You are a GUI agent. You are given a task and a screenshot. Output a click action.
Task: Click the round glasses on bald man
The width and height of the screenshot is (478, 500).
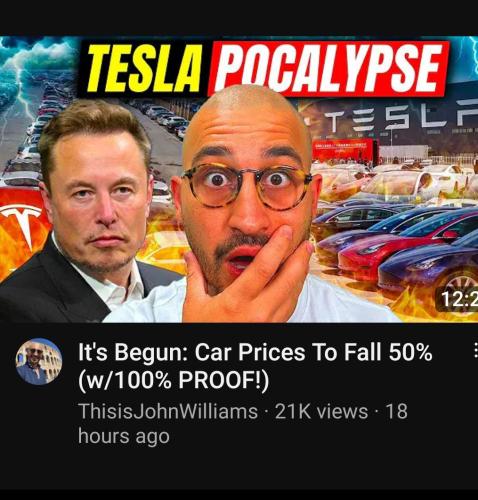(x=247, y=187)
